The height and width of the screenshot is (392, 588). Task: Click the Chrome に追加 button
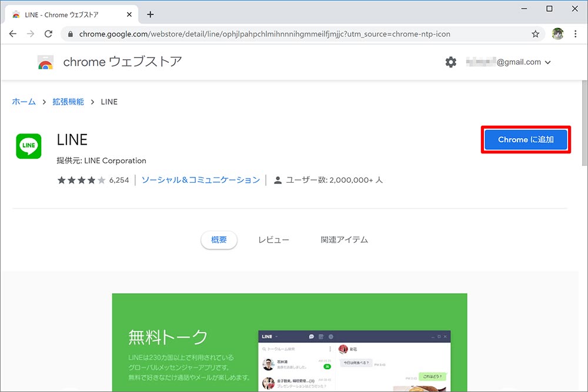click(526, 139)
